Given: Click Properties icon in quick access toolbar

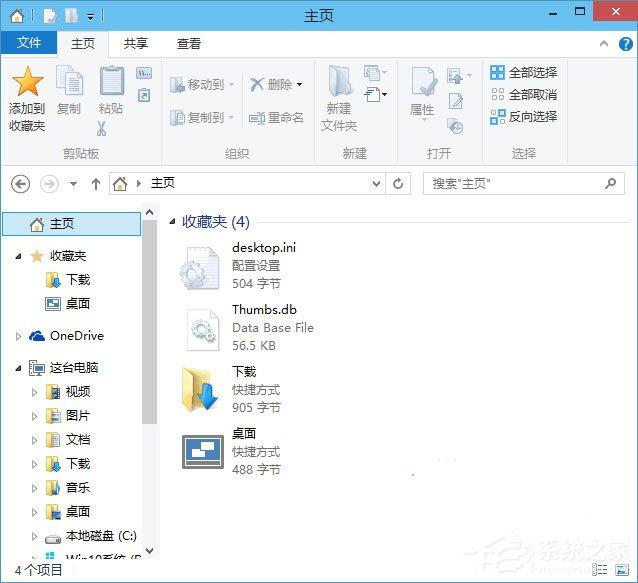Looking at the screenshot, I should point(50,16).
